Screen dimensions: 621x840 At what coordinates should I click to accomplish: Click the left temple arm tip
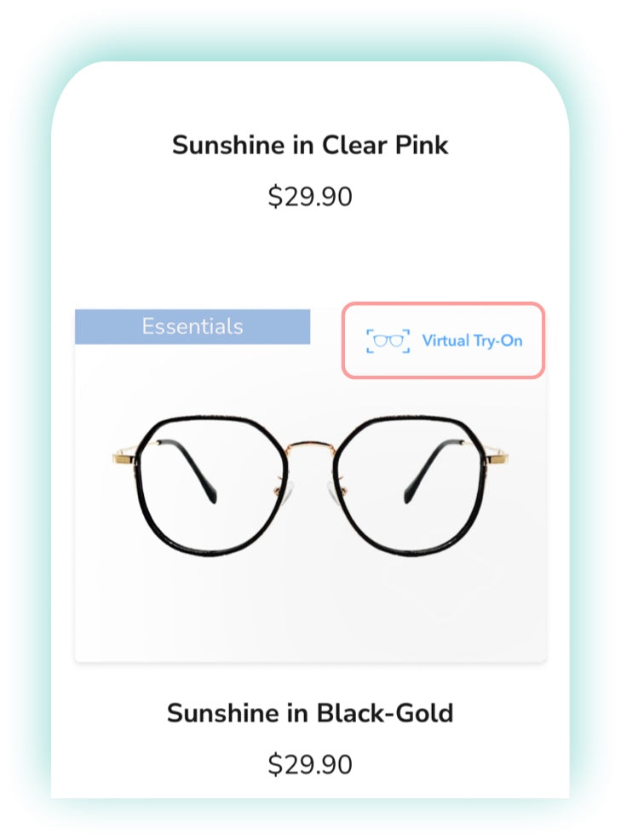click(213, 497)
